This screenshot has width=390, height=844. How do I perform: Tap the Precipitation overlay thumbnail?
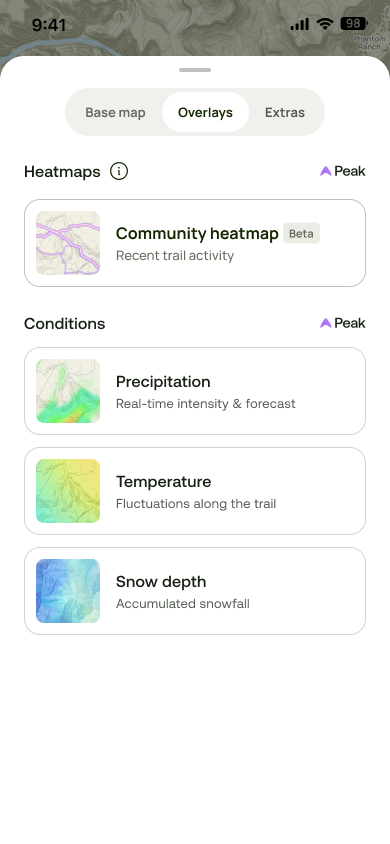(68, 391)
